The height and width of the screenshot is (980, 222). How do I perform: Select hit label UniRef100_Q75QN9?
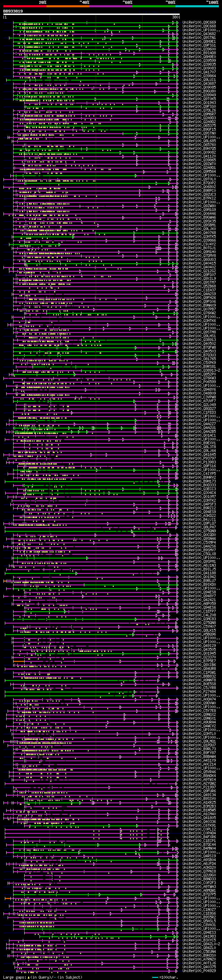tap(199, 531)
